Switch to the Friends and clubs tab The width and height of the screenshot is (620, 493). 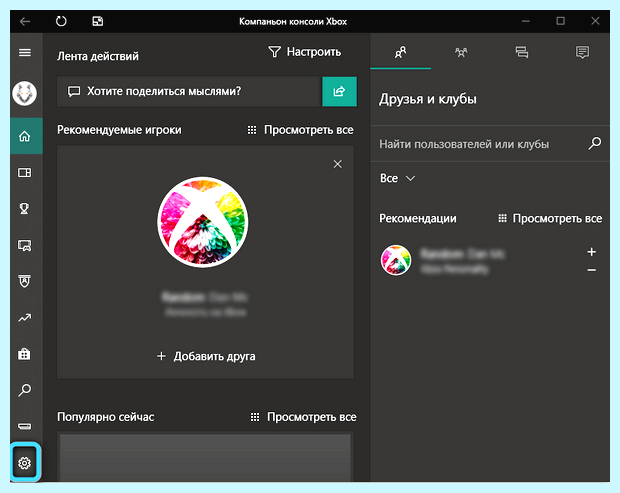[401, 52]
